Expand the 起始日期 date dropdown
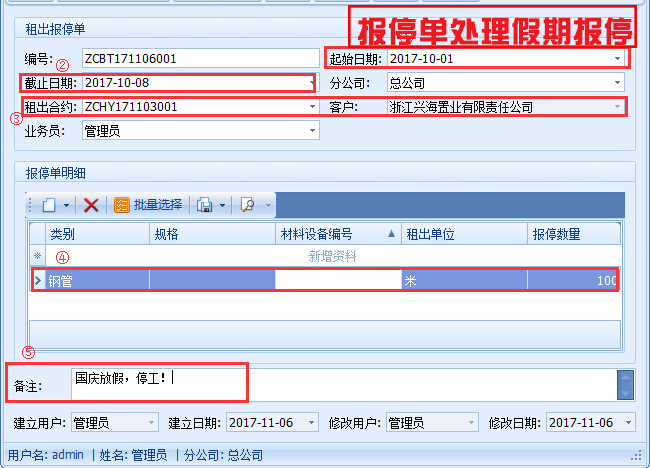Viewport: 650px width, 468px height. [618, 59]
